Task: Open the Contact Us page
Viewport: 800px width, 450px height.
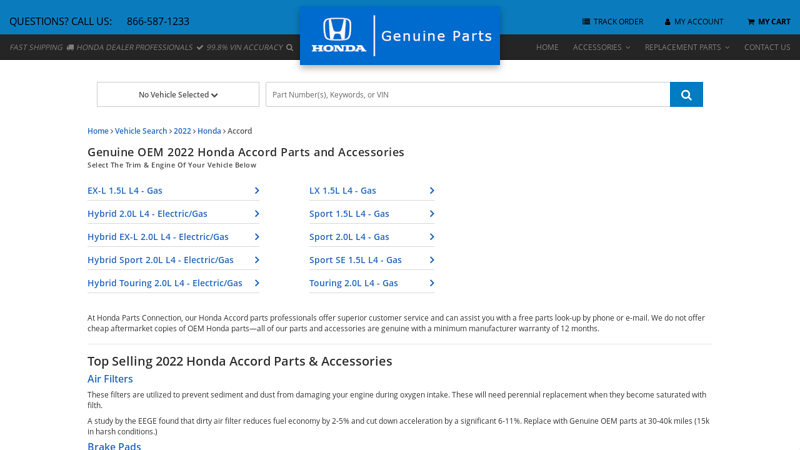Action: tap(767, 47)
